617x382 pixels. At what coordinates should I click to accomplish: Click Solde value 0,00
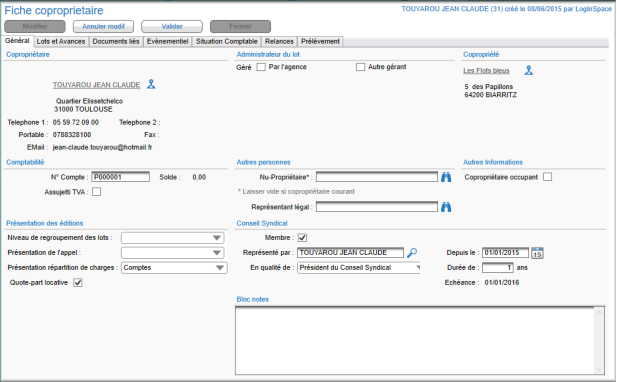coord(199,177)
